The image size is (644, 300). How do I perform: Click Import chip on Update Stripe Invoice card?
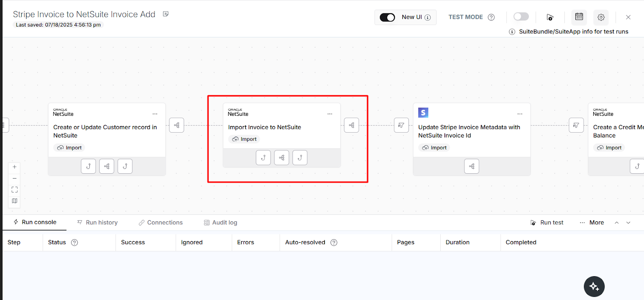point(434,148)
